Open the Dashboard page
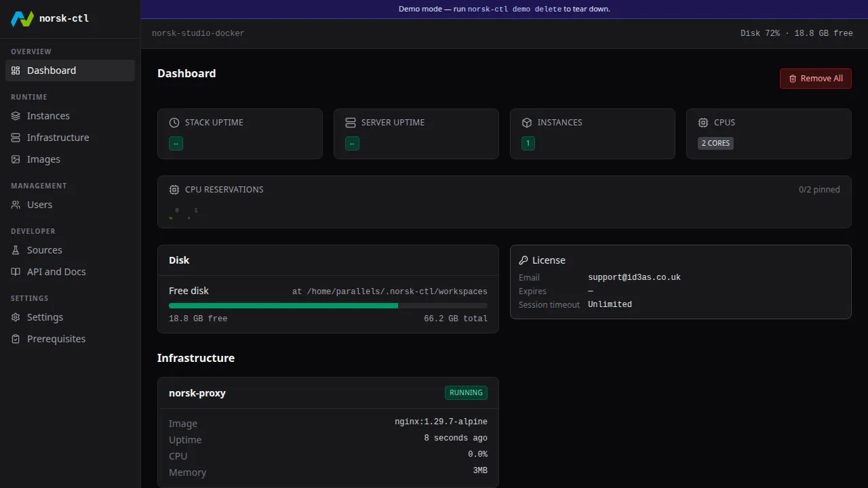The height and width of the screenshot is (488, 868). [x=71, y=70]
